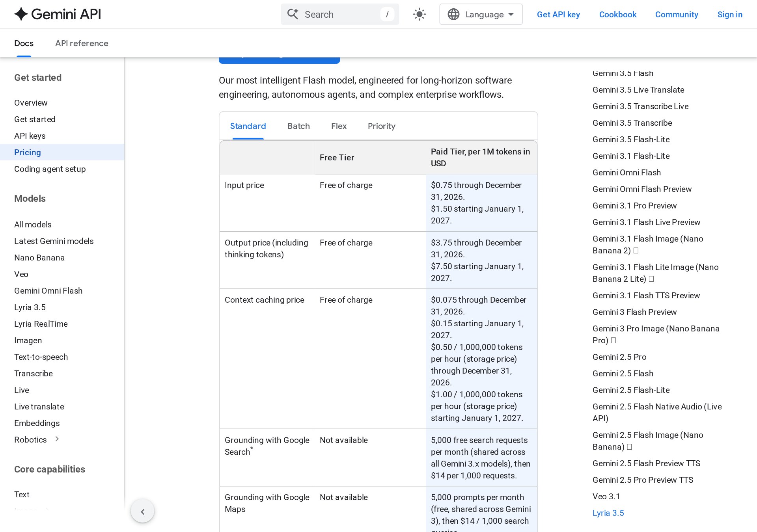
Task: Jump to Gemini 3.5 Transcribe Live section
Action: click(x=641, y=106)
